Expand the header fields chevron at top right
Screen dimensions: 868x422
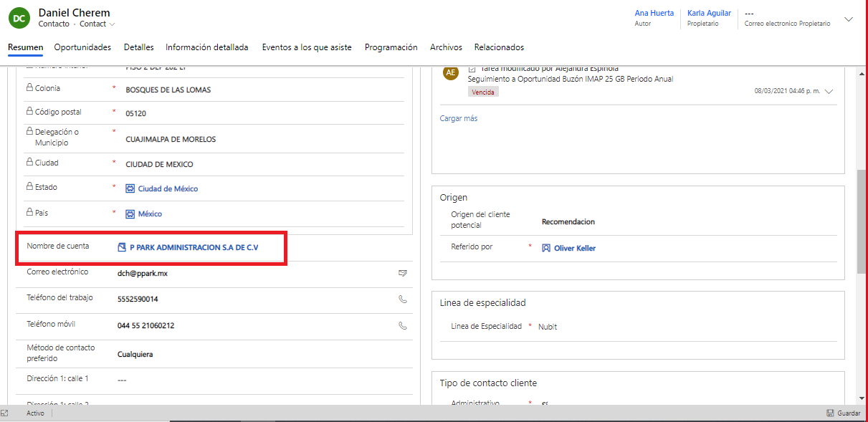[849, 19]
